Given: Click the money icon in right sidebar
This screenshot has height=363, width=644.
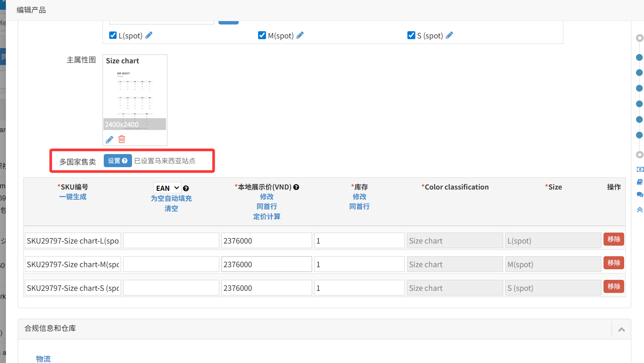Looking at the screenshot, I should point(640,169).
